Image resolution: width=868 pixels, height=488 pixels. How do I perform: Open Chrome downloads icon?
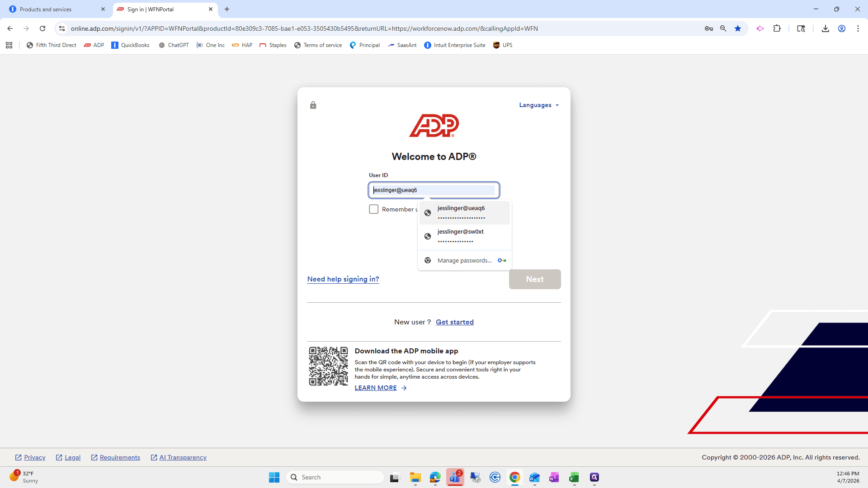825,28
